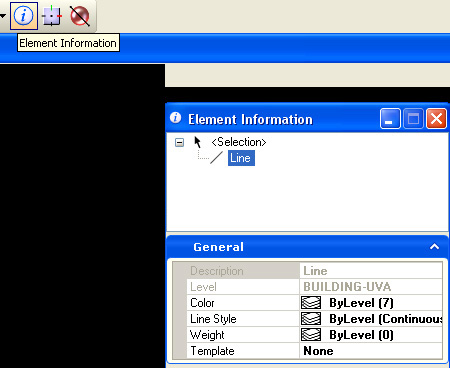Click the Color ByLevel layer icon
450x368 pixels.
pyautogui.click(x=311, y=303)
